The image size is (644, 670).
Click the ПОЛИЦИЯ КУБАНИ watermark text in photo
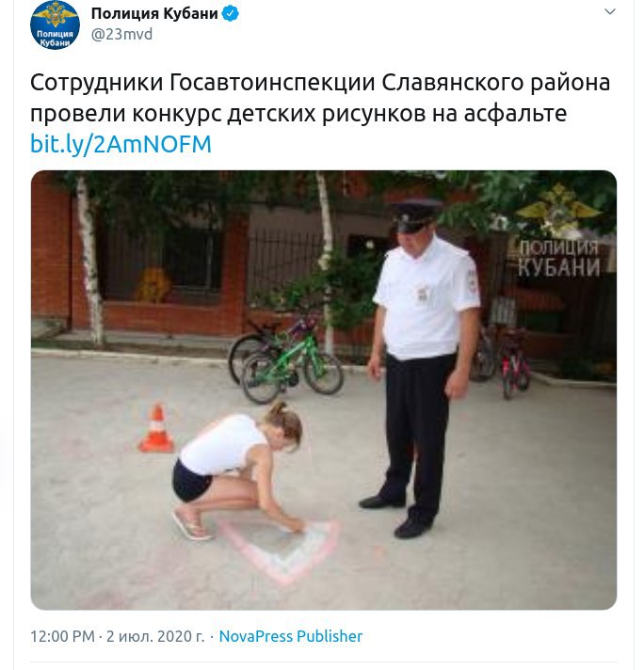tap(558, 259)
